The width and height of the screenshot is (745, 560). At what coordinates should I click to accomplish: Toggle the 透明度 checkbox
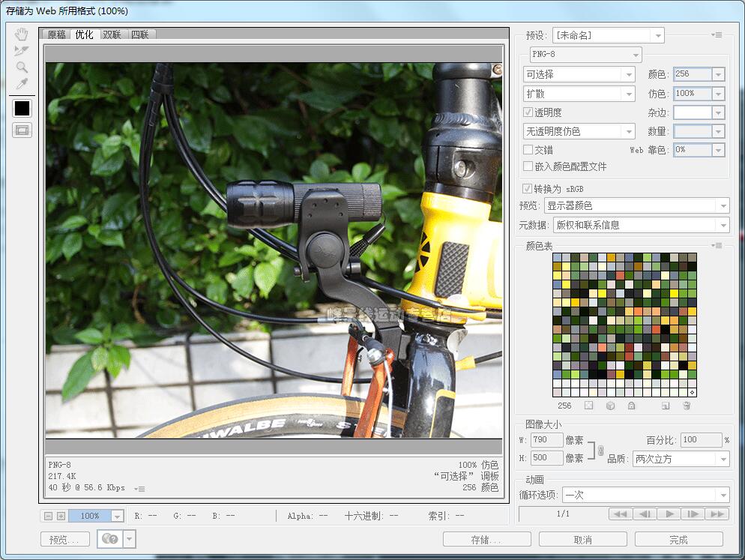point(528,112)
